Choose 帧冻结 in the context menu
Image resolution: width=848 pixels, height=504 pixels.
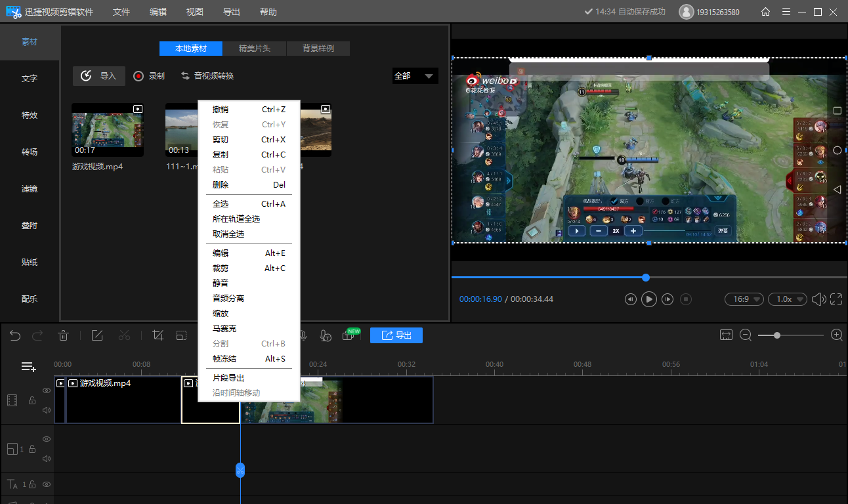(x=249, y=359)
